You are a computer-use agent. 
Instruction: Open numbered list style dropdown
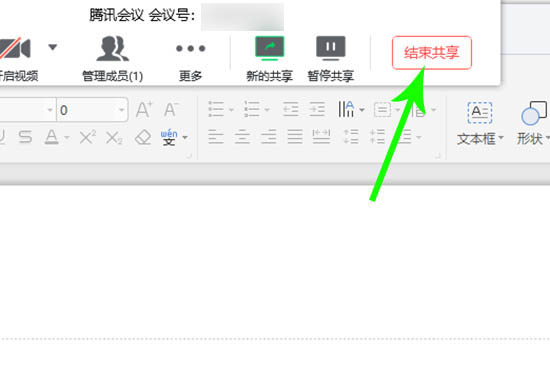[267, 110]
